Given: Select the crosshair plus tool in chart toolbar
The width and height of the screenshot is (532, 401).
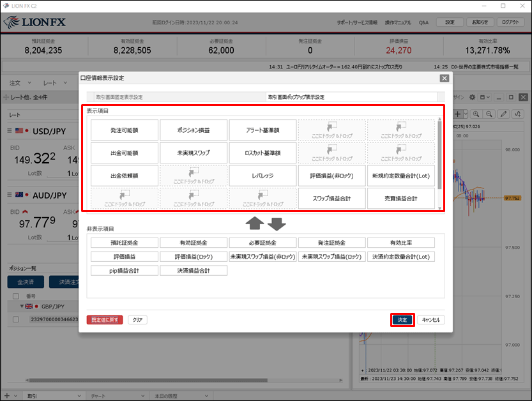Looking at the screenshot, I should coord(458,114).
